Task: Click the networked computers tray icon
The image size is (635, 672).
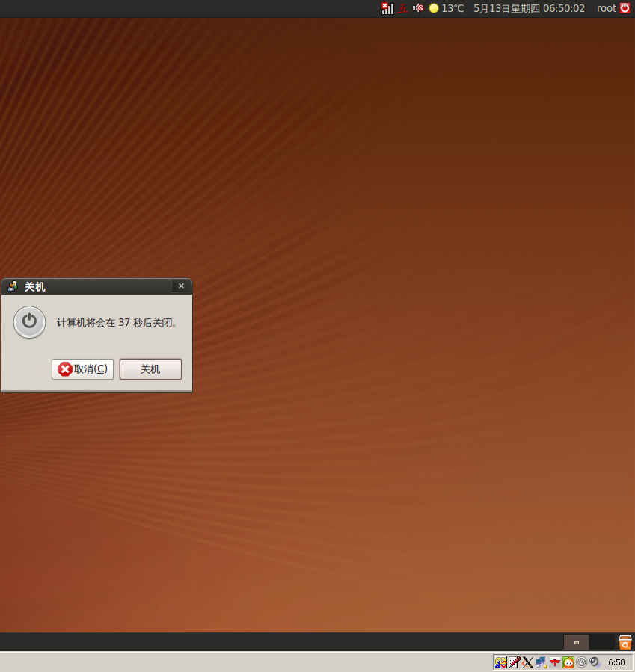Action: pyautogui.click(x=541, y=662)
